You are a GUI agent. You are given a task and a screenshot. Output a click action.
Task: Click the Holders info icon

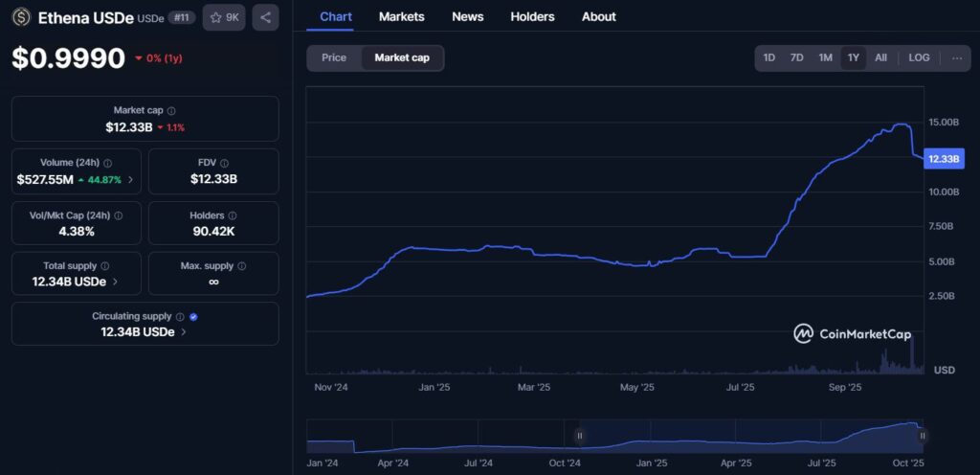[233, 216]
